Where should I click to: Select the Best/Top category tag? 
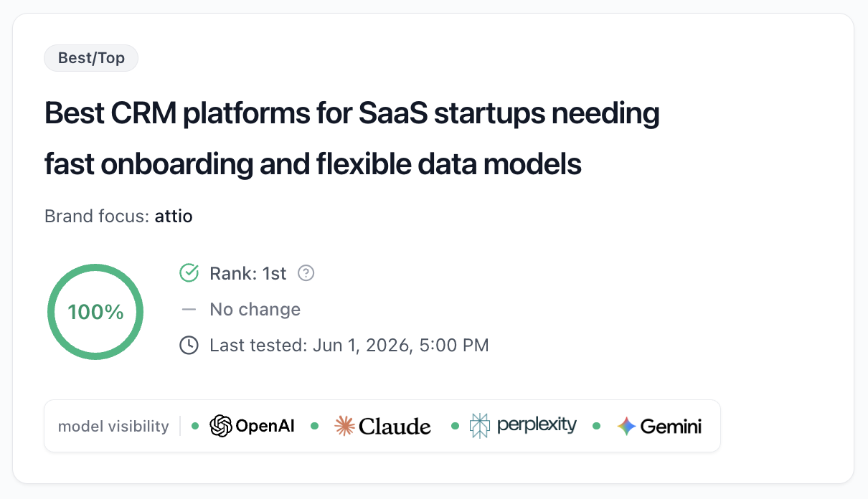pyautogui.click(x=91, y=58)
